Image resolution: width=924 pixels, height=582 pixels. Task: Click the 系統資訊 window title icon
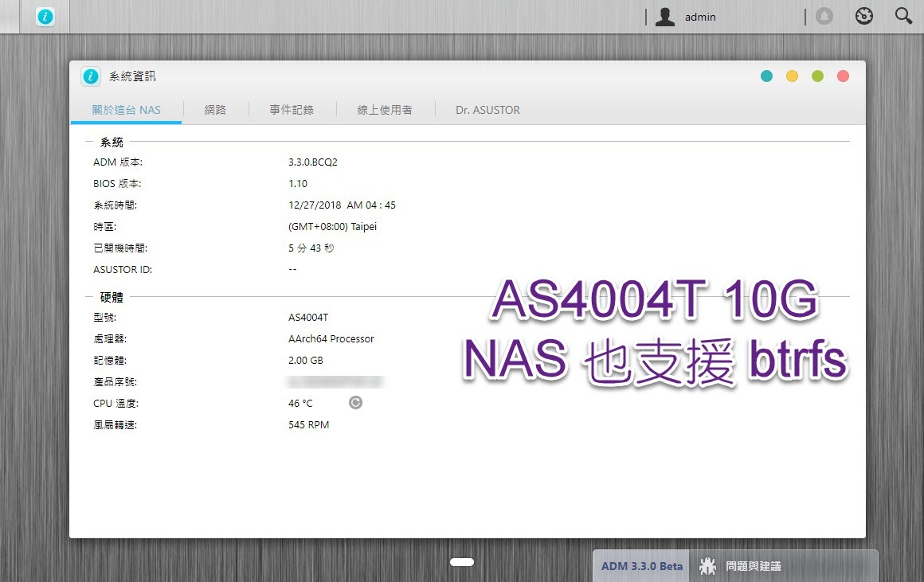(91, 76)
